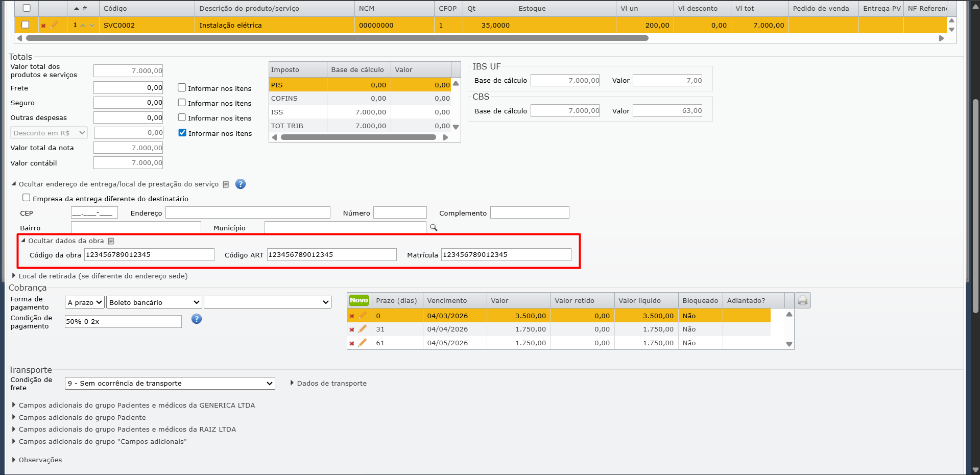Edit installment due 04/05/2026

tap(363, 343)
